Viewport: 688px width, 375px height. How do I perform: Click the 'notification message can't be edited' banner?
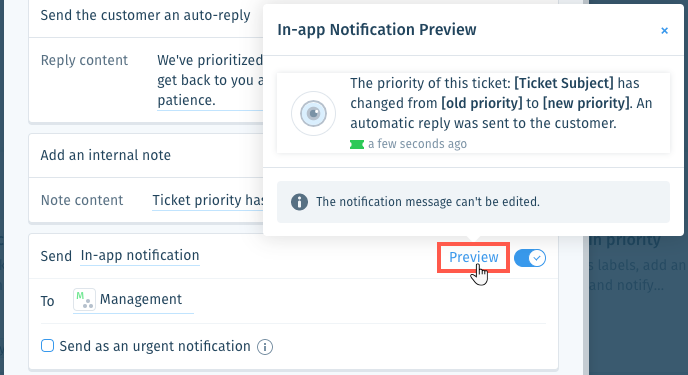click(x=473, y=202)
